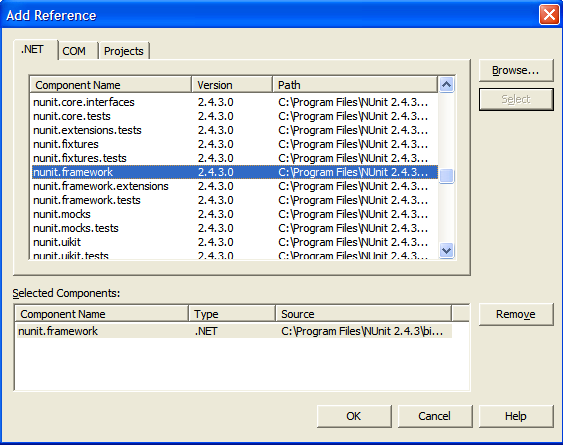Viewport: 563px width, 445px height.
Task: Select nunit.framework in Selected Components
Action: 234,331
